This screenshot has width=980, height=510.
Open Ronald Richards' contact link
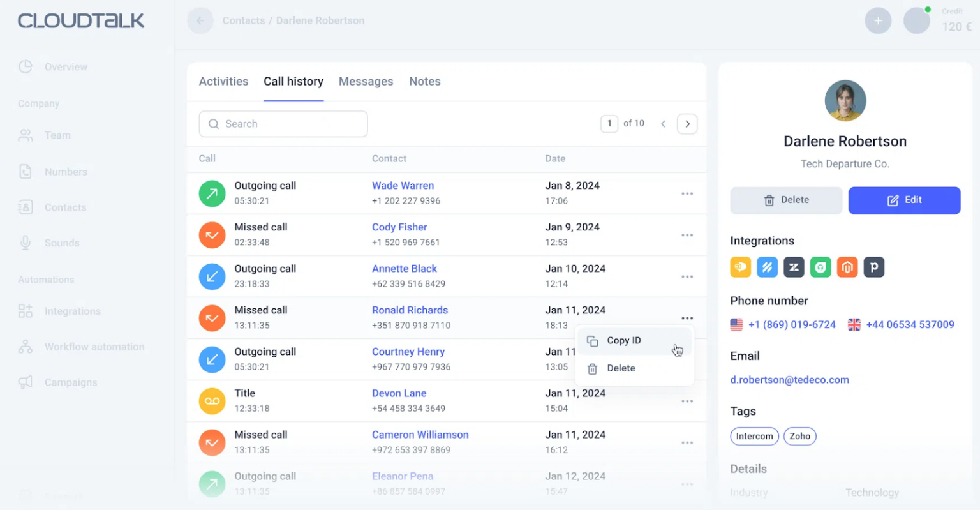pos(410,310)
